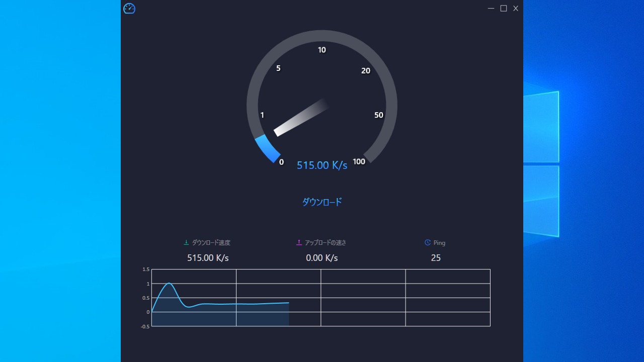Click the gauge mark labeled 0
This screenshot has width=644, height=362.
tap(281, 162)
